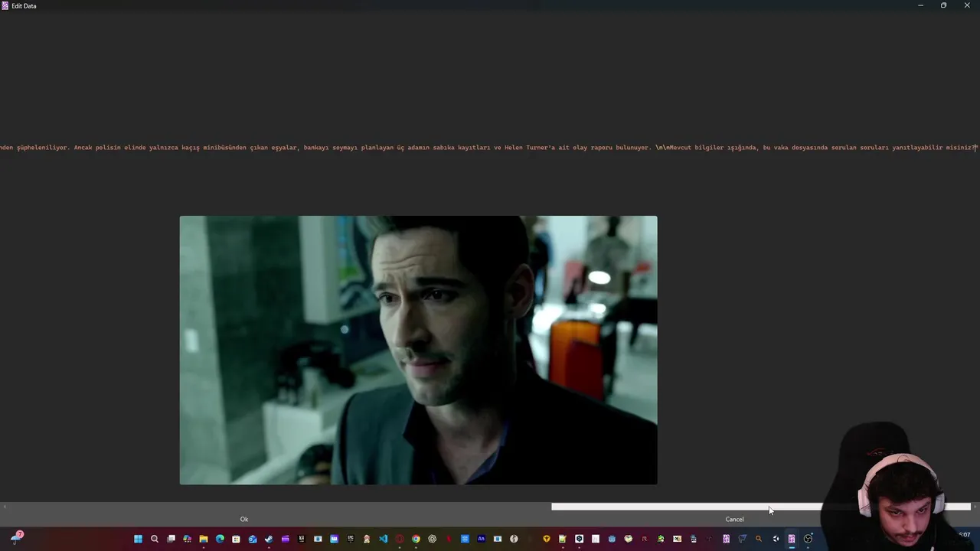Open File Explorer from the taskbar
The width and height of the screenshot is (980, 551).
[204, 539]
